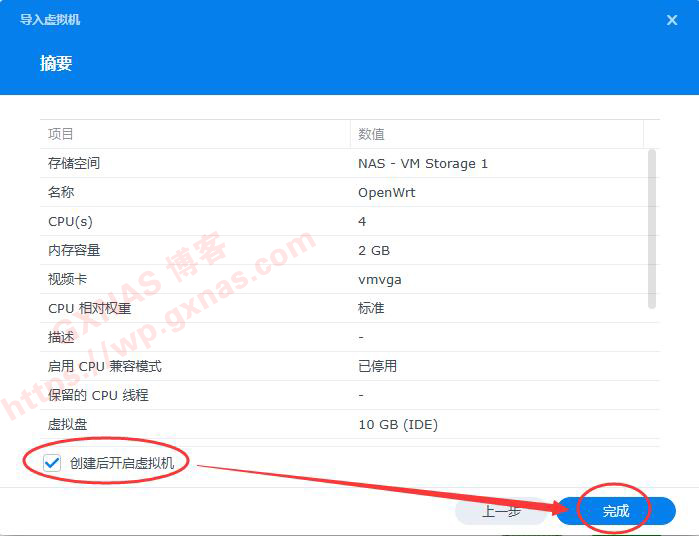This screenshot has width=699, height=536.
Task: Click the NAS - VM Storage 1 value
Action: tap(423, 163)
